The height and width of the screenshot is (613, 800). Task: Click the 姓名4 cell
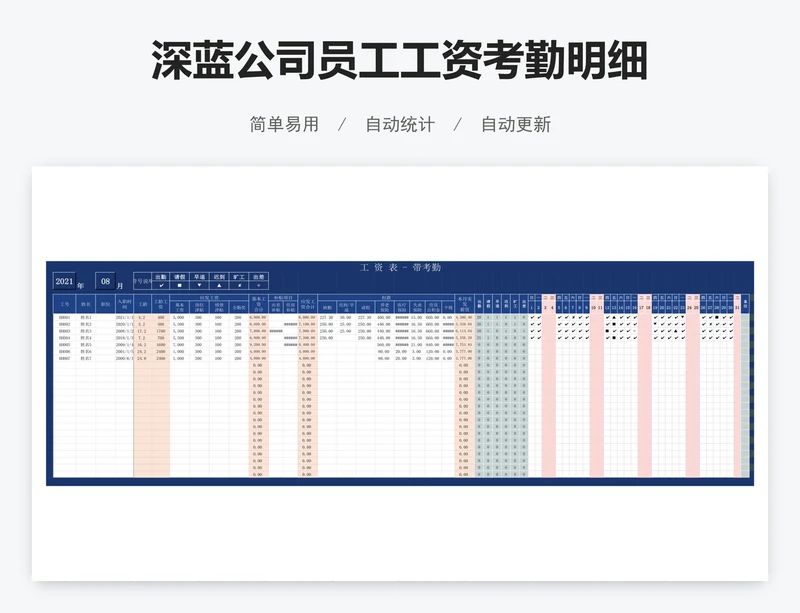(x=86, y=338)
